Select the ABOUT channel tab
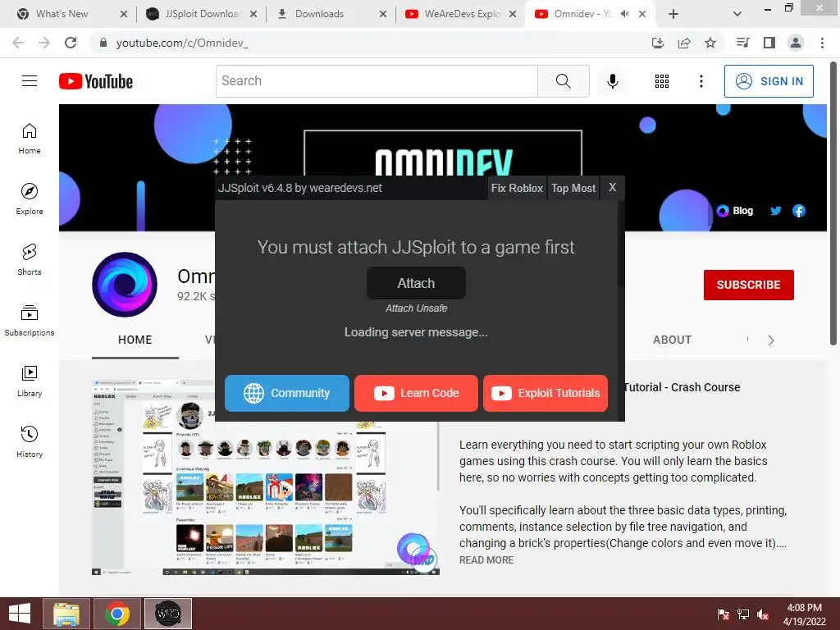Image resolution: width=840 pixels, height=630 pixels. pos(672,340)
